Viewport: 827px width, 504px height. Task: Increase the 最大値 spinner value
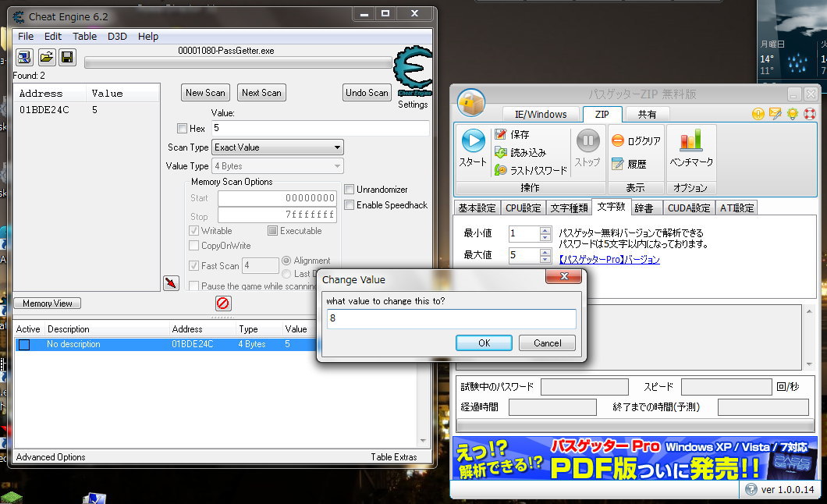pyautogui.click(x=545, y=252)
